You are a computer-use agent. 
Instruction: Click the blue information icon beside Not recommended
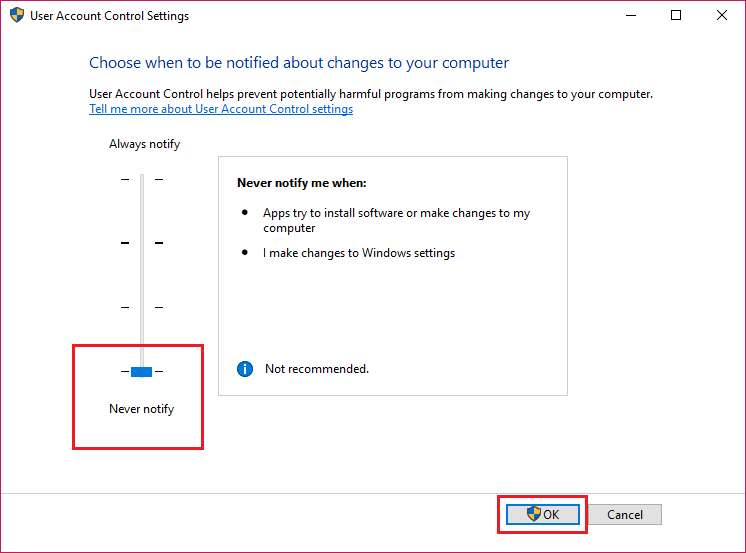coord(245,369)
